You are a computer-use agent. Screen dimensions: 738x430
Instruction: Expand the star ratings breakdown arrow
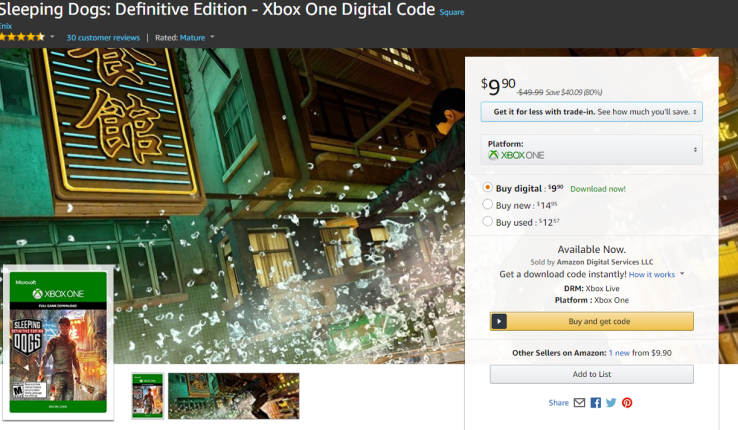[x=52, y=37]
